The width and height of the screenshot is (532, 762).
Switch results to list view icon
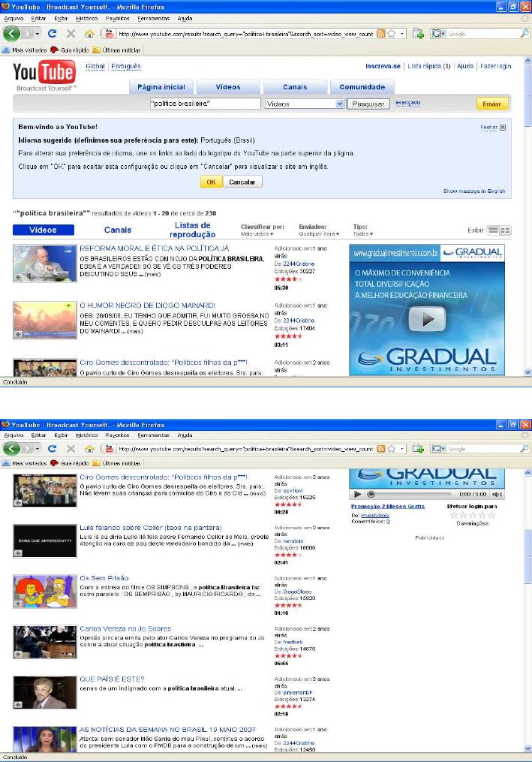(493, 230)
